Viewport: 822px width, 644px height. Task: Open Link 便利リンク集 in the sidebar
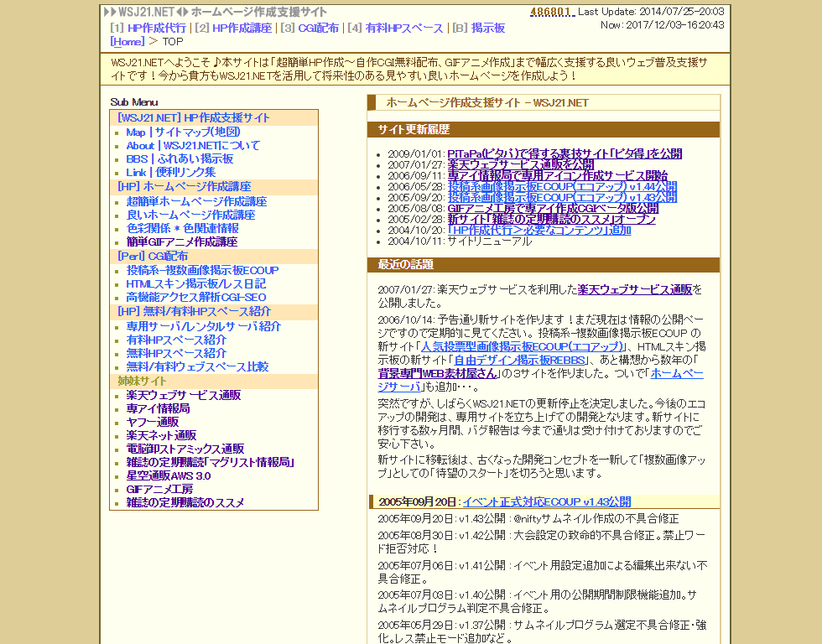click(170, 172)
